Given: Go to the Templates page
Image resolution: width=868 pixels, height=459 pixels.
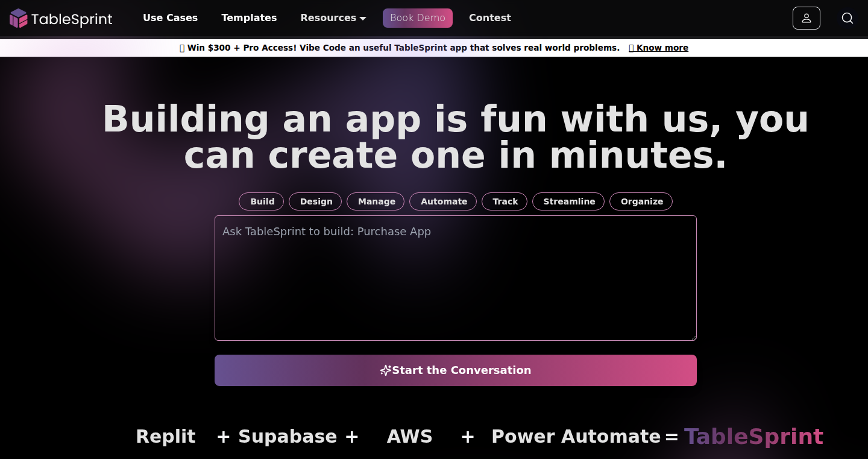Looking at the screenshot, I should tap(249, 18).
